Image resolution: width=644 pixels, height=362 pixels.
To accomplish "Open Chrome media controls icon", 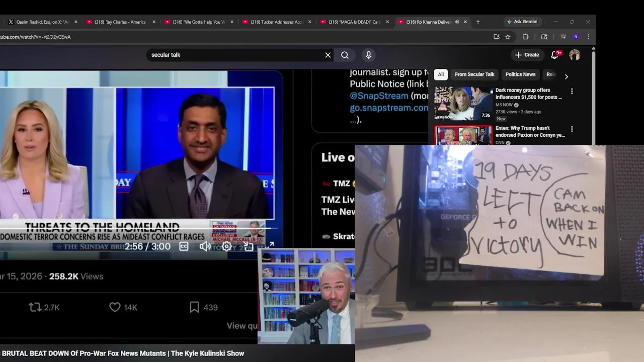I will [563, 37].
